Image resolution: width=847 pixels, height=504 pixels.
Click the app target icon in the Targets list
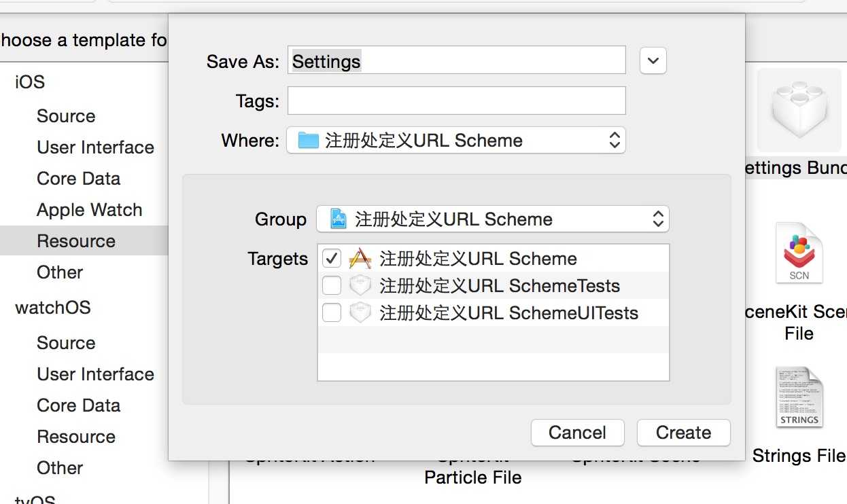pyautogui.click(x=360, y=258)
